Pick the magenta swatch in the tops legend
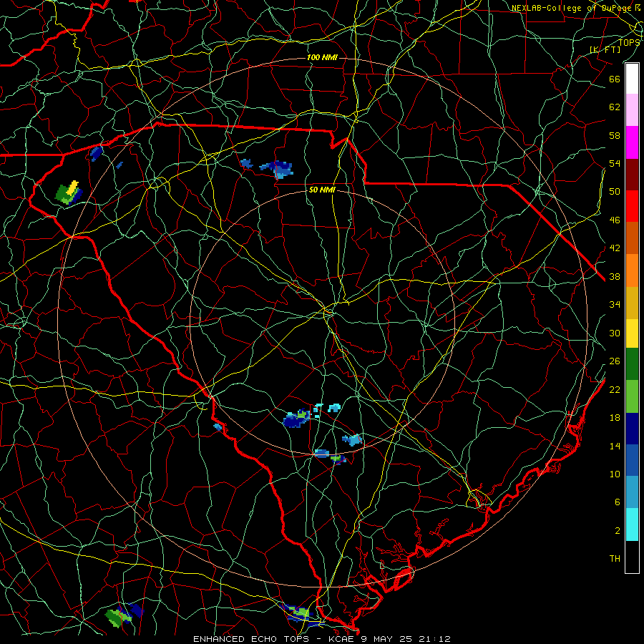 632,142
